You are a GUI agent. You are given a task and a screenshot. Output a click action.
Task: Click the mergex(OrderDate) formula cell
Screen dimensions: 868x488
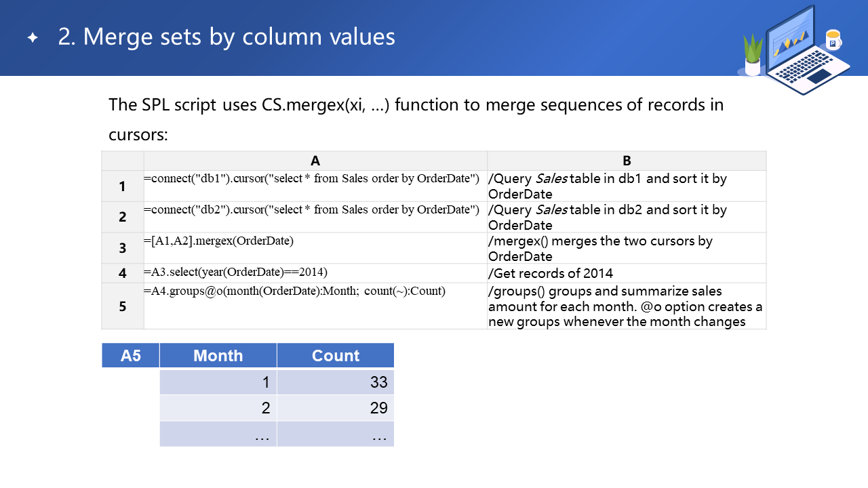tap(315, 241)
